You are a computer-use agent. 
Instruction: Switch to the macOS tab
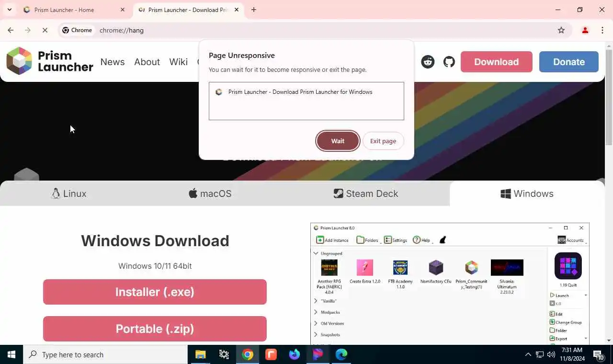click(210, 193)
